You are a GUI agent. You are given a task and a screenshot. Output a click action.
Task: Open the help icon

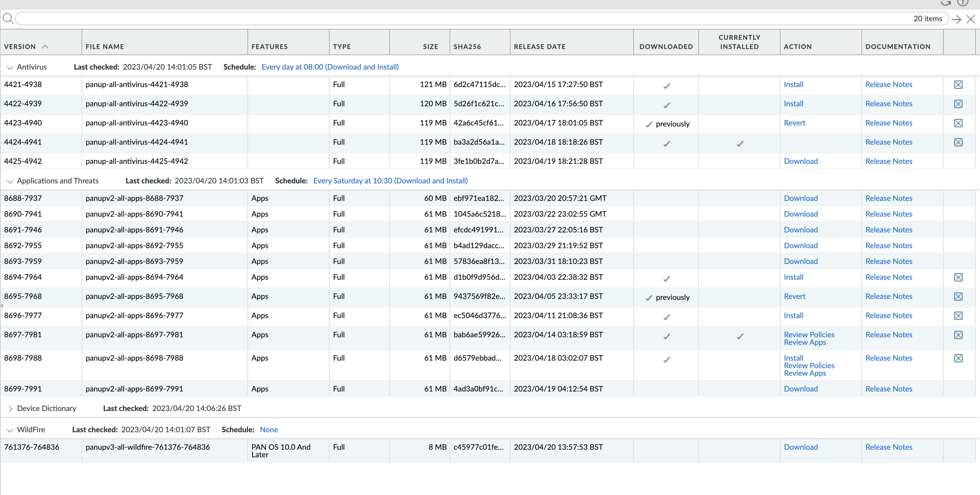coord(963,3)
